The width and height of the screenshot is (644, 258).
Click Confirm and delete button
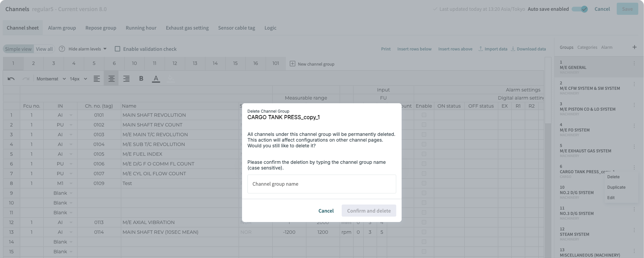[x=369, y=211]
